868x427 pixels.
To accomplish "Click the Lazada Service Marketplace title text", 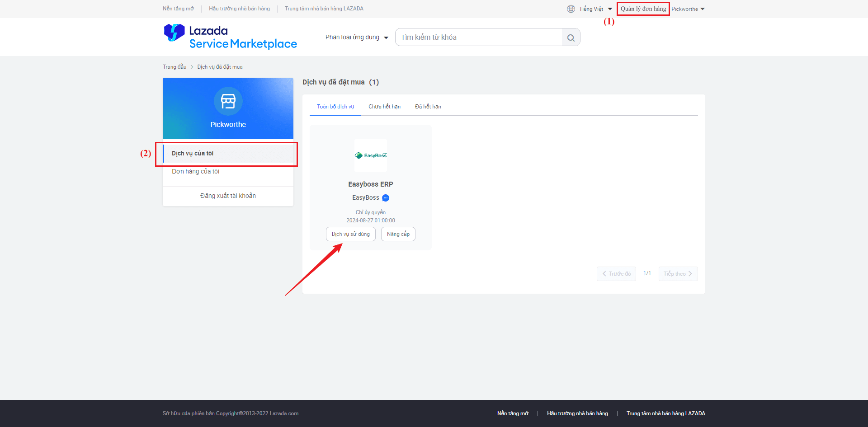I will coord(243,37).
